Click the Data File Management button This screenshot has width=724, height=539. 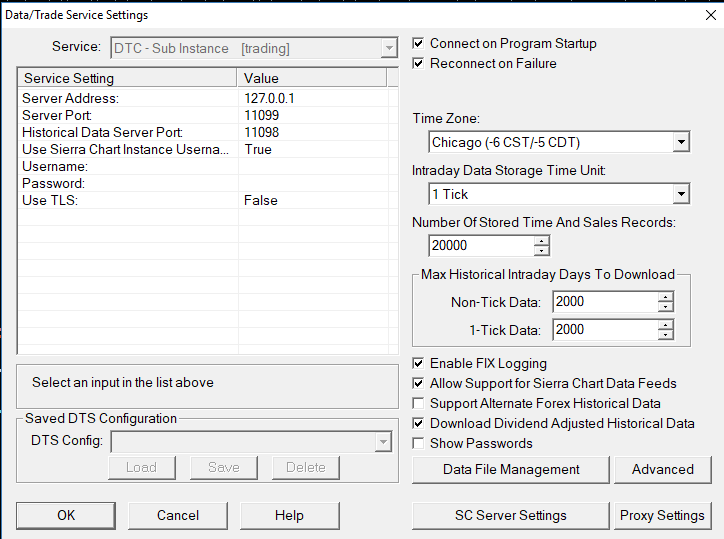(x=511, y=469)
